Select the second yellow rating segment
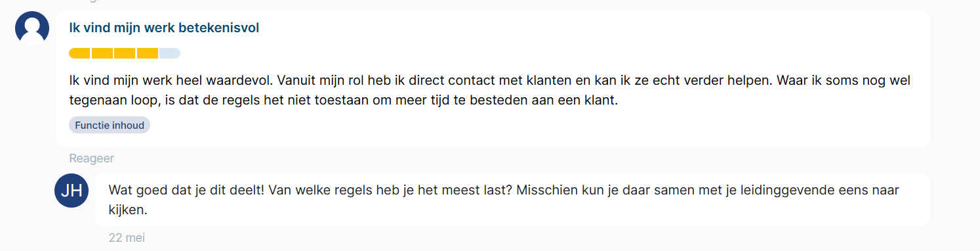Viewport: 980px width, 251px height. (102, 53)
